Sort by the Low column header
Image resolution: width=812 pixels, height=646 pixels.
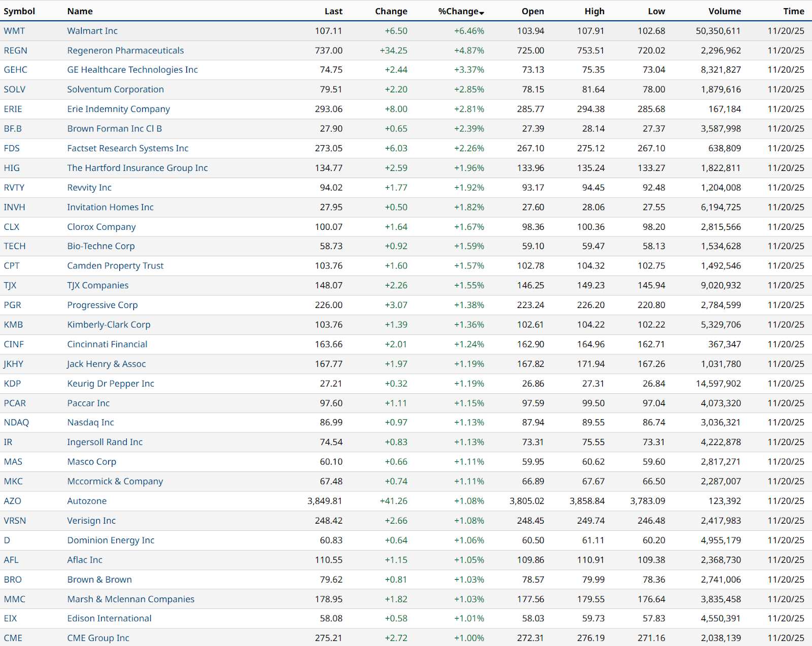pos(656,11)
